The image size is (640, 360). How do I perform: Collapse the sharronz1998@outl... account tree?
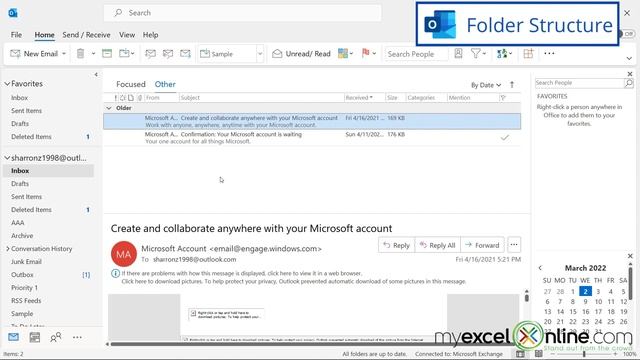click(x=7, y=158)
